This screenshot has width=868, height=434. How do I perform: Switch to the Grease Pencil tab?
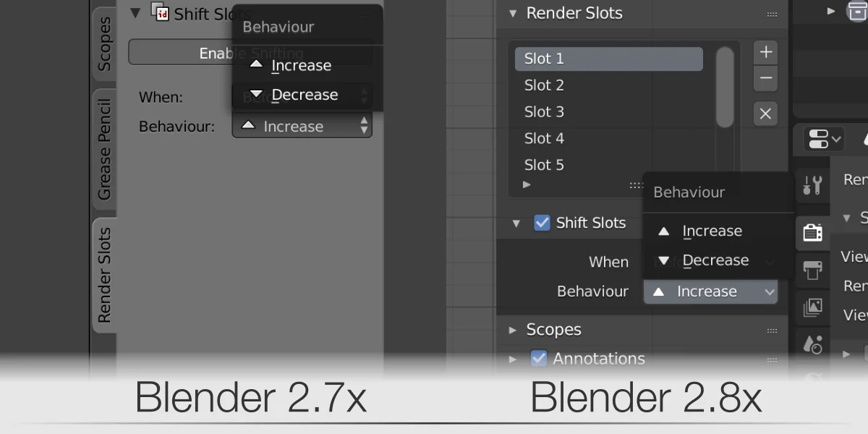tap(103, 150)
